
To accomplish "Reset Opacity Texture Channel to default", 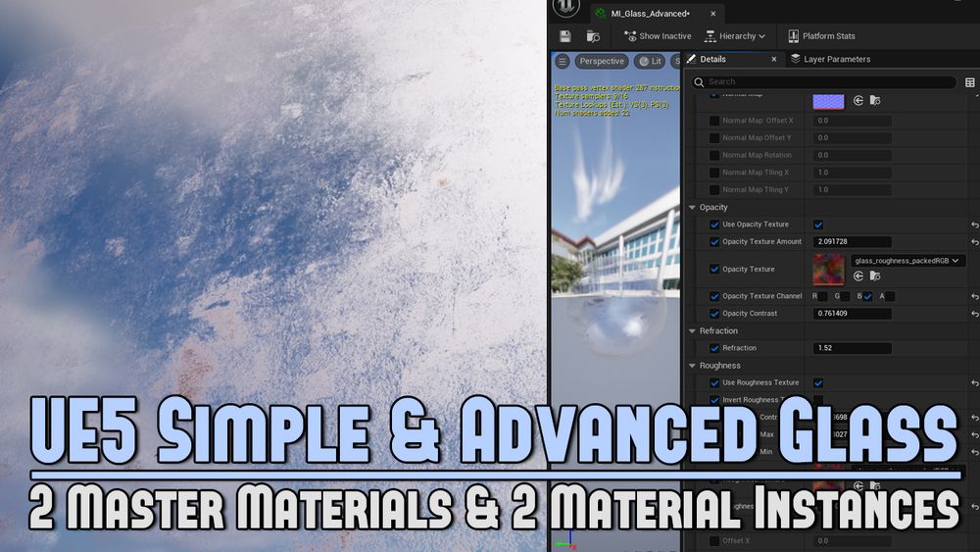I will 974,296.
